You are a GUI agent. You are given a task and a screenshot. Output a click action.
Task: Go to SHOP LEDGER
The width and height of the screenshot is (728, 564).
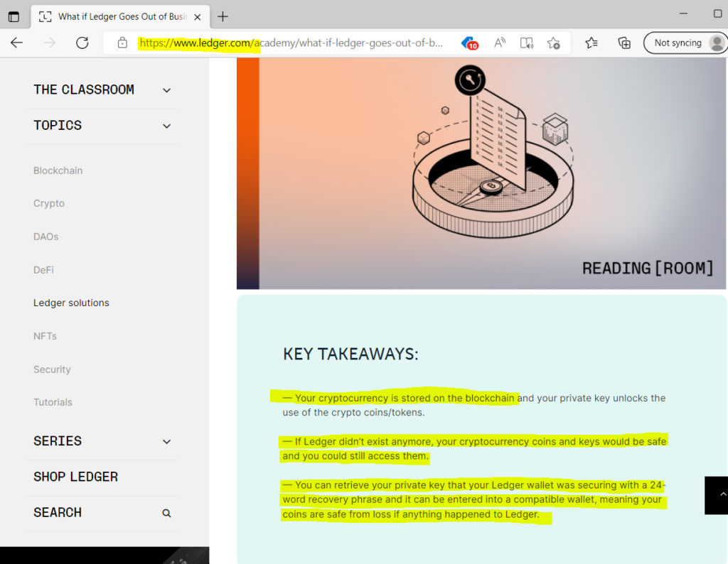click(75, 477)
